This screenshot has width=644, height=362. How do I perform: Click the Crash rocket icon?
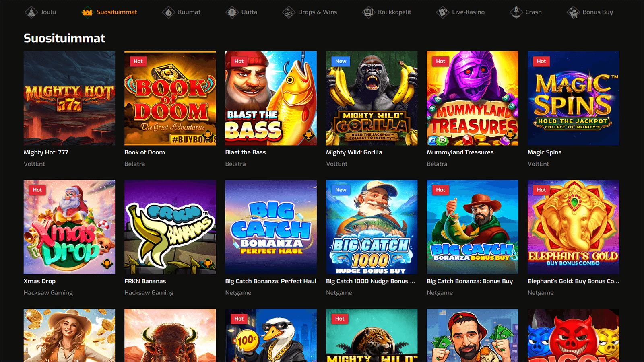point(516,12)
